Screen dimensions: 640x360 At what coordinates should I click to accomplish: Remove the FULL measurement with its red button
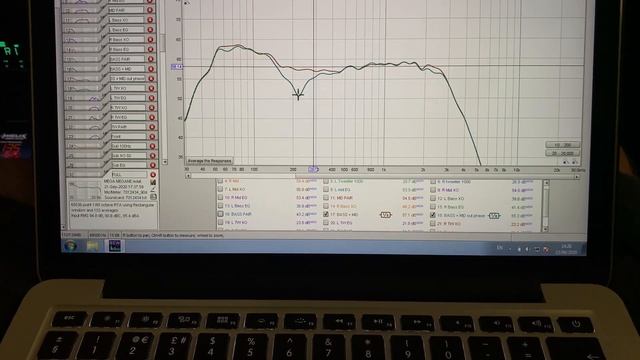click(x=153, y=175)
